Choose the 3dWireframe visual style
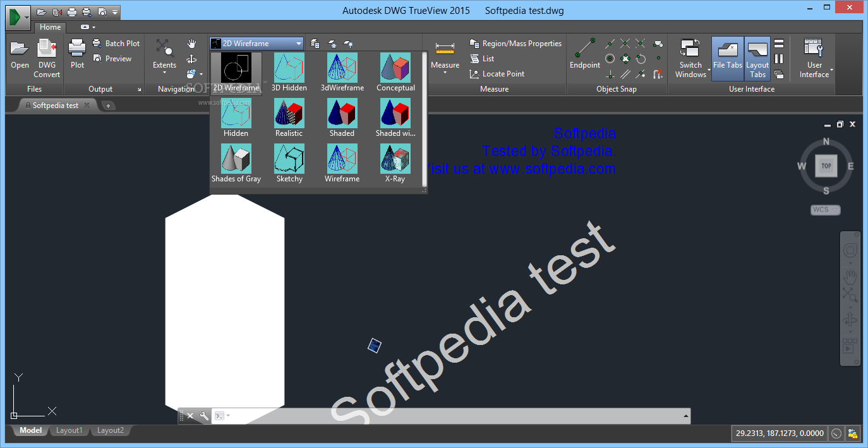Screen dimensions: 868x448 pos(342,73)
